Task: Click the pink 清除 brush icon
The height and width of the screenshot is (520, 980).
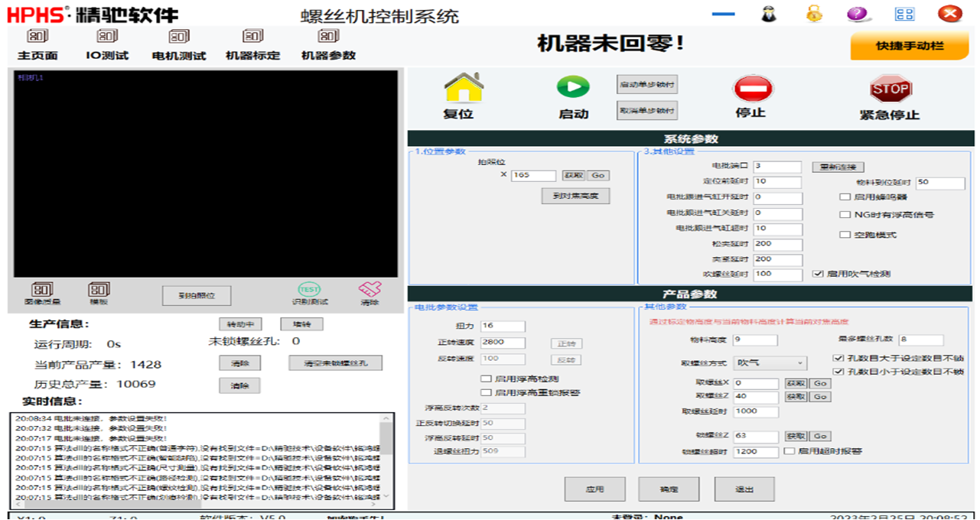Action: [x=370, y=290]
